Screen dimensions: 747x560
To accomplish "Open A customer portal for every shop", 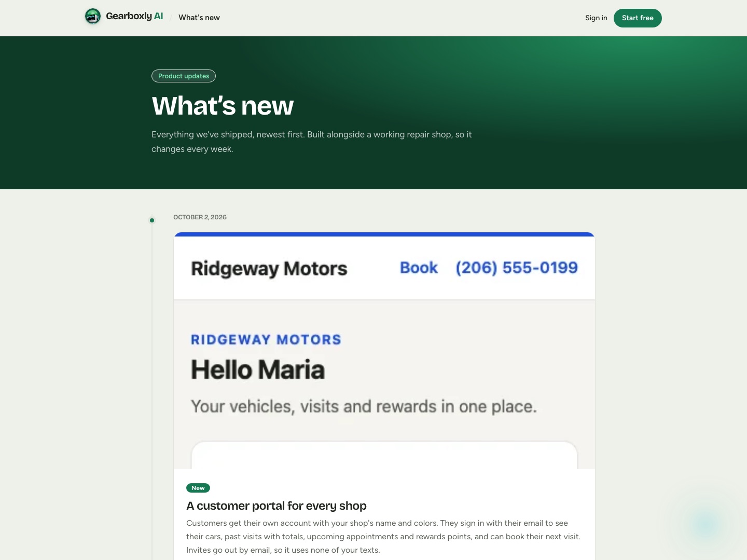I will [x=276, y=506].
